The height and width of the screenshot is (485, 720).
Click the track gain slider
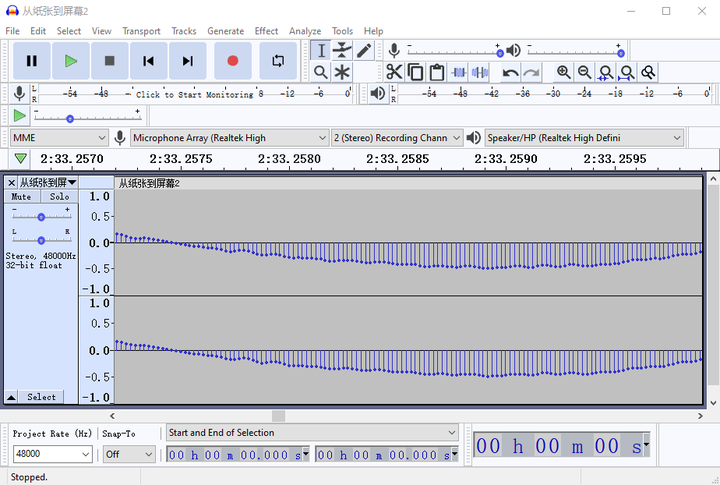click(x=41, y=217)
